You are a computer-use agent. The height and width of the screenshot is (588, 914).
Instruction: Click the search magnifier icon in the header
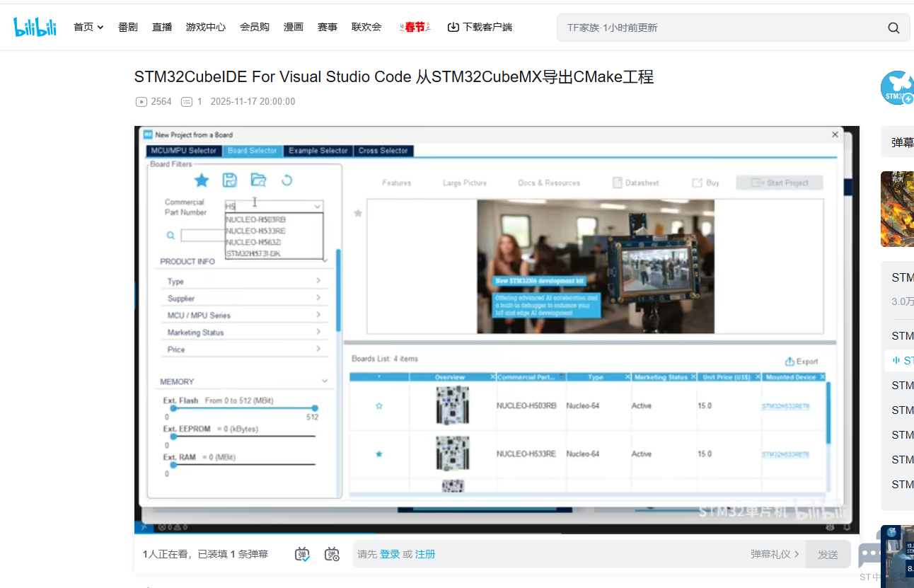click(x=893, y=28)
